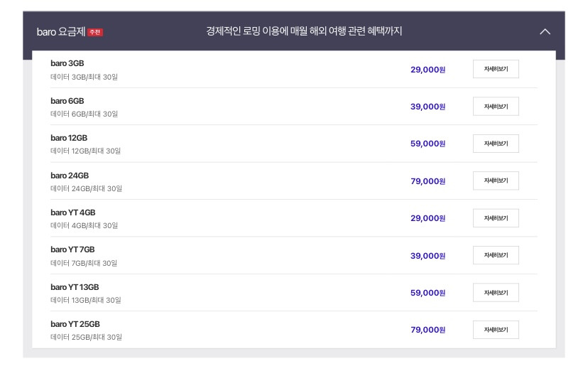Select the baro YT 25GB plan title

pos(75,324)
